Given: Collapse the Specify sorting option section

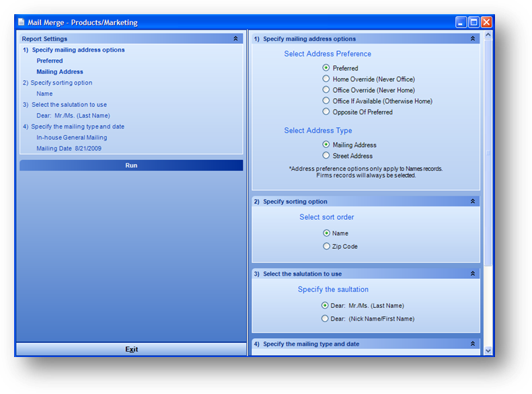Looking at the screenshot, I should pos(473,201).
